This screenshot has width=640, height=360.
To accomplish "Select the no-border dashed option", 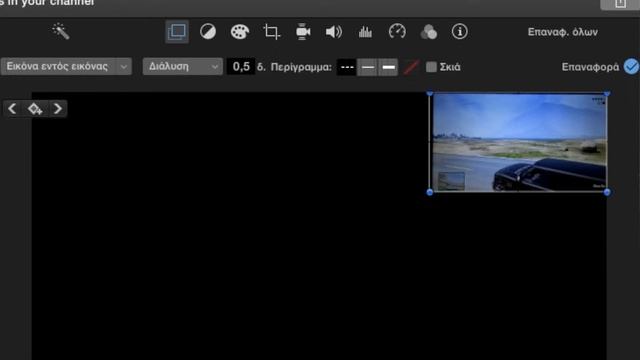I will tap(347, 67).
